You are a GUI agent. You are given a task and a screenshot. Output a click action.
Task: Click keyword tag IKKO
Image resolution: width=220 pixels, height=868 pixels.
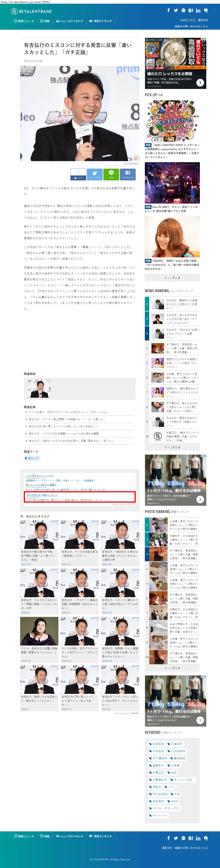coord(173,801)
